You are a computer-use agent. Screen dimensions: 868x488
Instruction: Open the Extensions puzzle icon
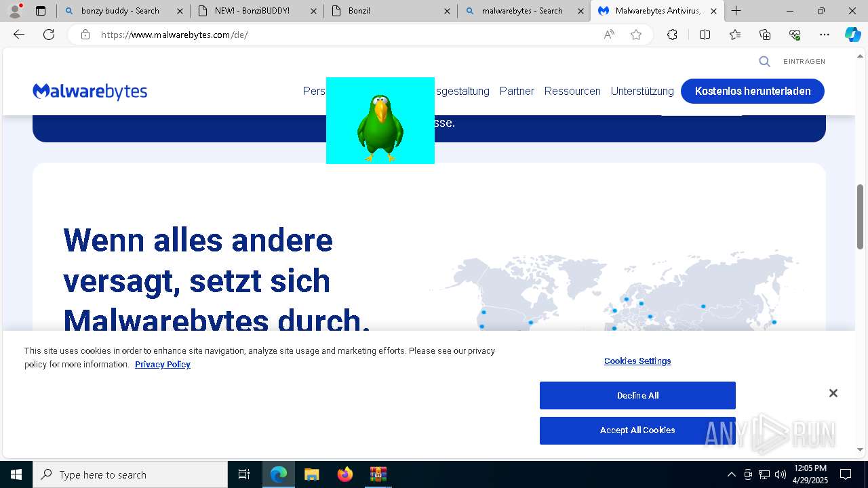(x=672, y=35)
